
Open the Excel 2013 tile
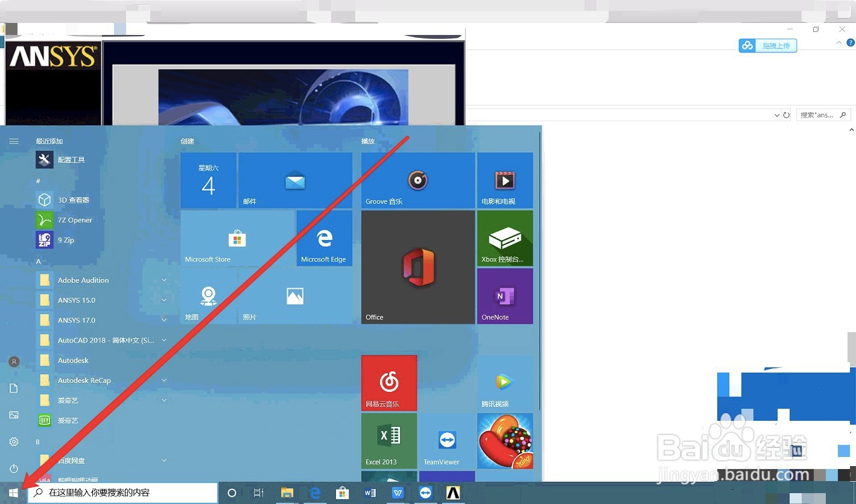coord(389,441)
